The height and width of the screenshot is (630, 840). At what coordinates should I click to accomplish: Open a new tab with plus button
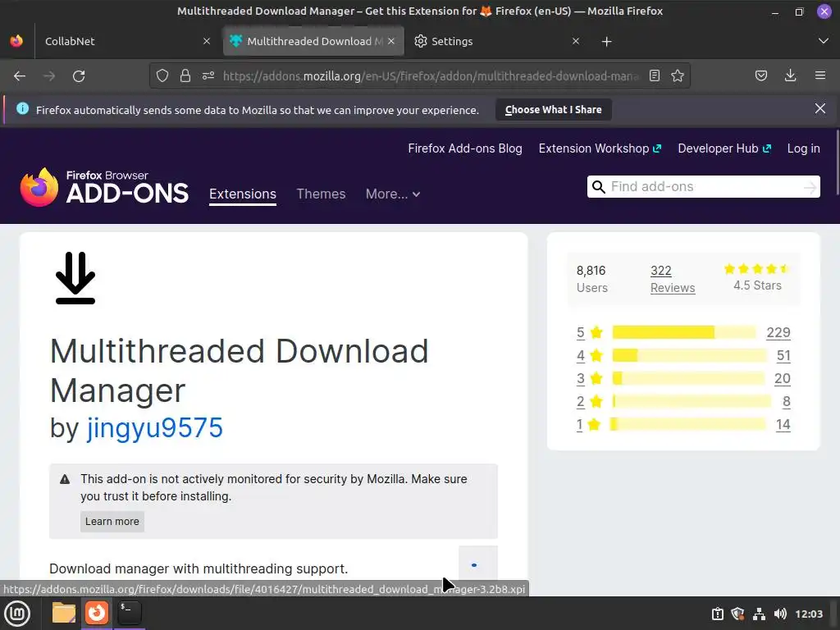point(606,41)
